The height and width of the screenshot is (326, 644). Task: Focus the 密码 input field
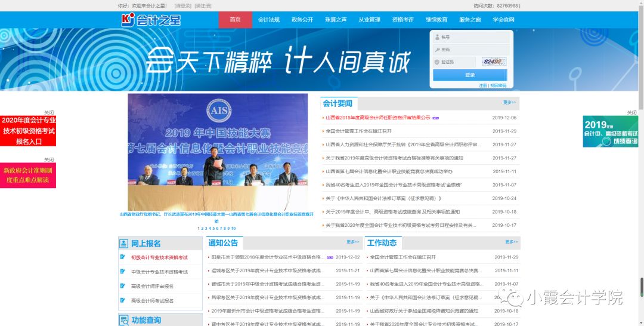coord(471,50)
